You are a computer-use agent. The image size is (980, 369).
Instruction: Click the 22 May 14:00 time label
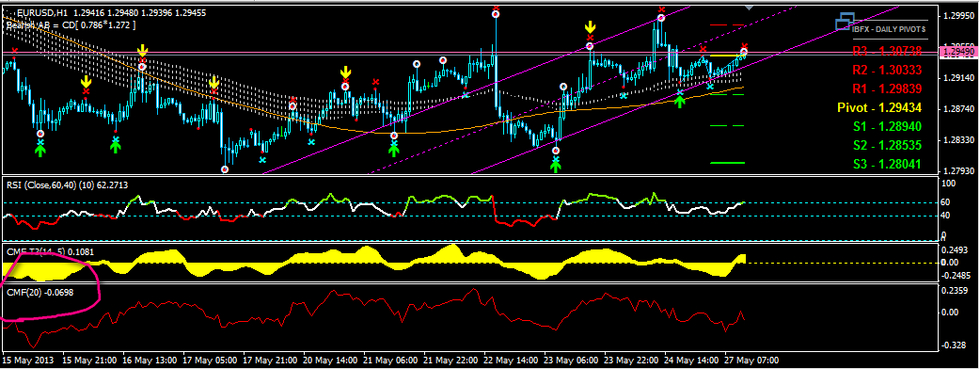pyautogui.click(x=510, y=361)
